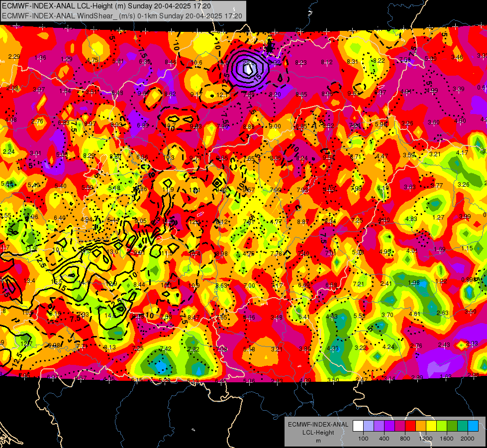487x448 pixels.
Task: Click the grid value '13.0'
Action: (x=112, y=251)
